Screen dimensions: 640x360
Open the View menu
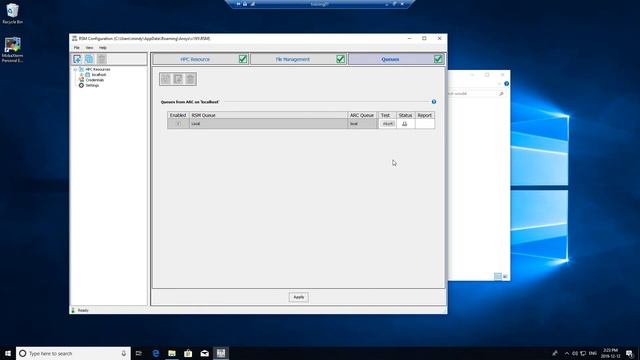point(89,48)
